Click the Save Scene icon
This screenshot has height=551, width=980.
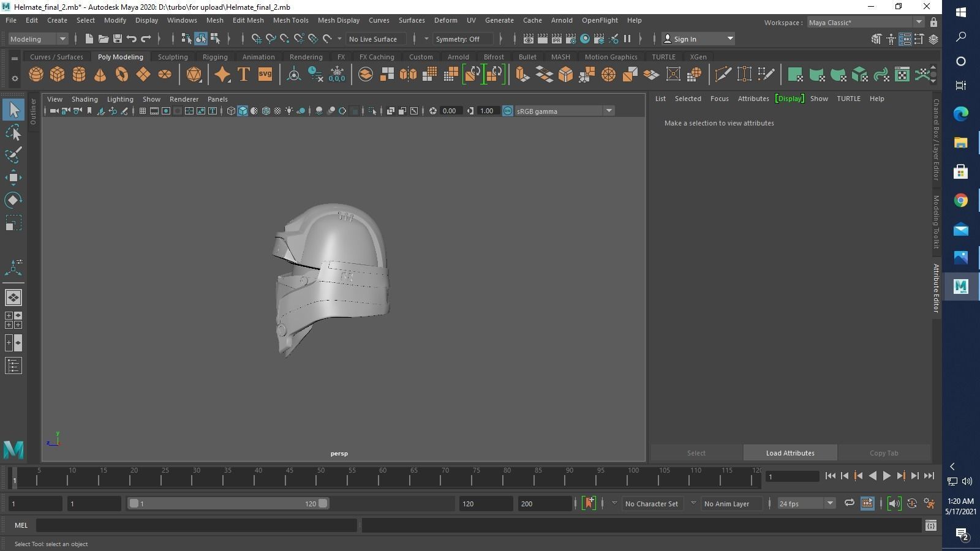(x=118, y=39)
